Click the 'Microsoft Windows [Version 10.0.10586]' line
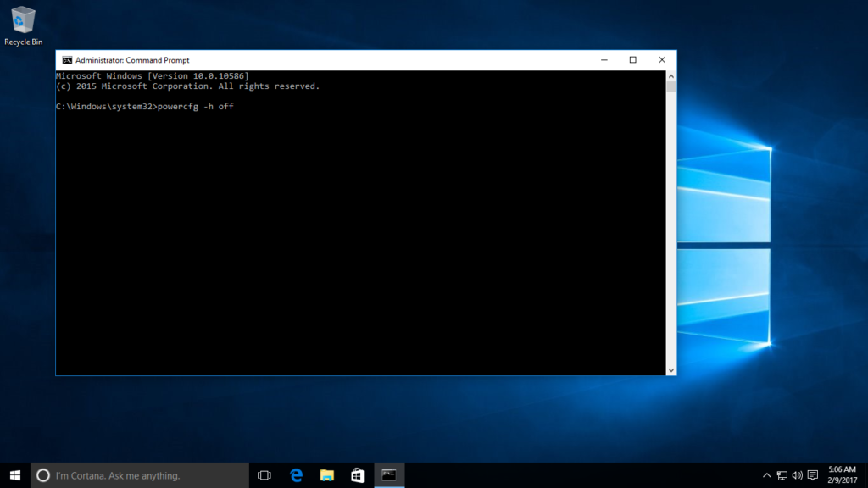Screen dimensions: 868x488 click(x=153, y=75)
